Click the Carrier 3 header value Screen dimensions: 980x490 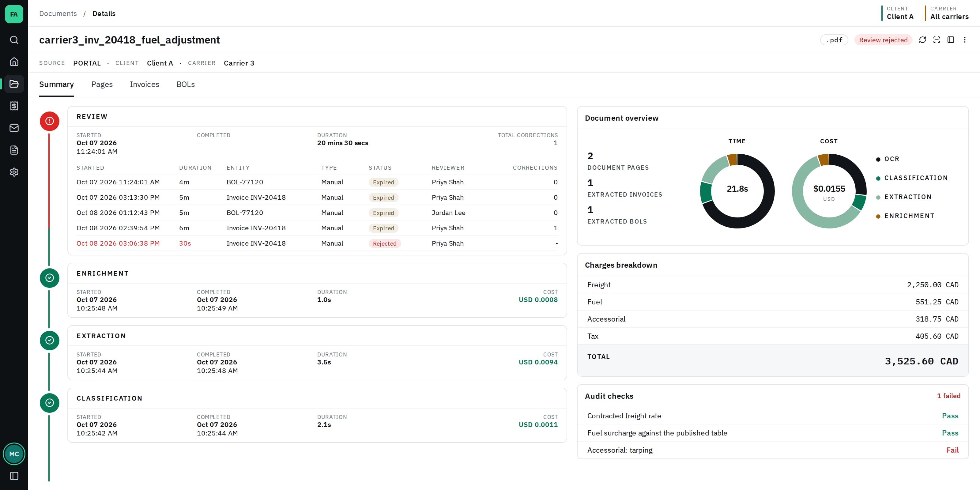pyautogui.click(x=239, y=63)
